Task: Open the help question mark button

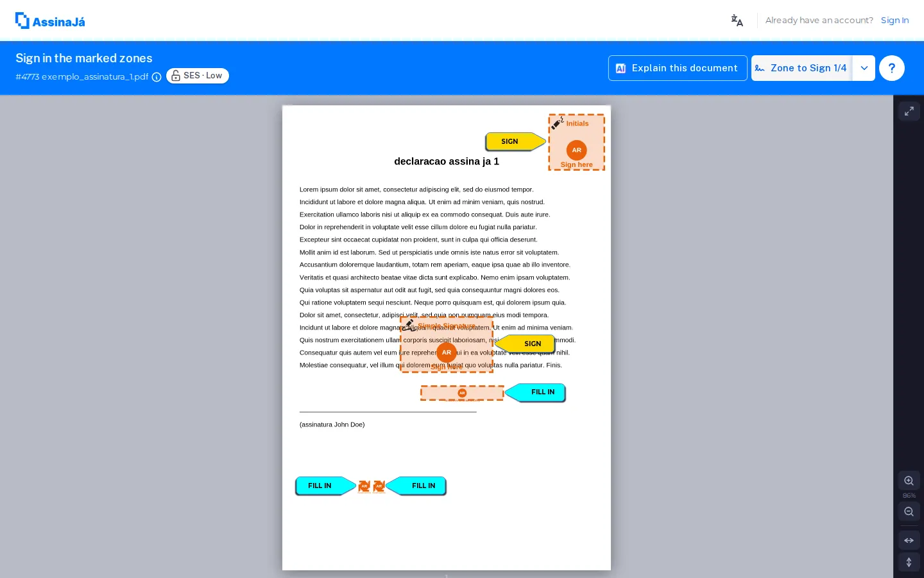Action: pos(892,68)
